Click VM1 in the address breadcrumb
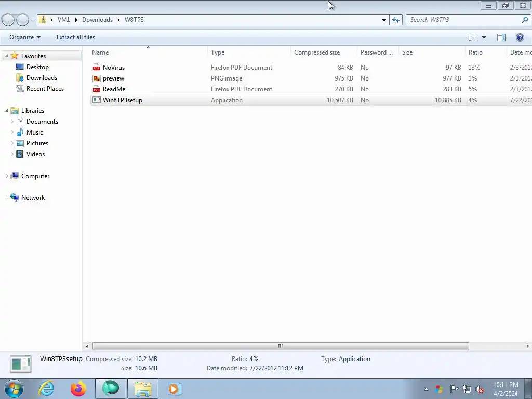Image resolution: width=532 pixels, height=399 pixels. 63,20
